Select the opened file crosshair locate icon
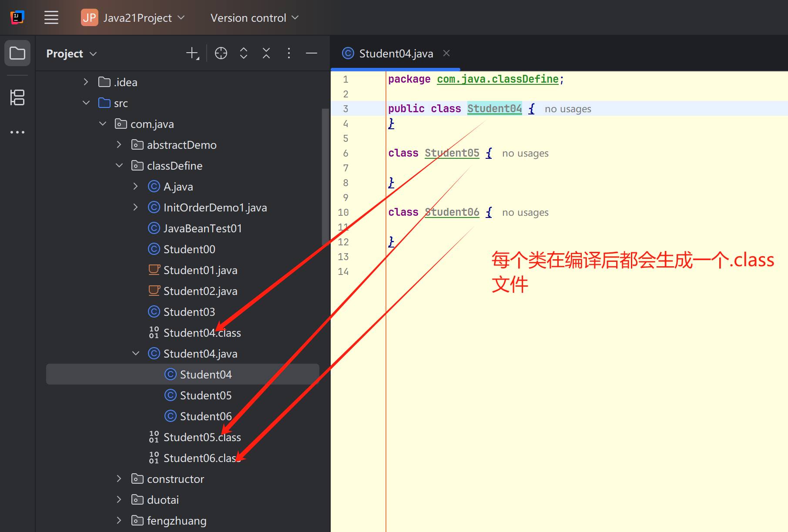Screen dimensions: 788x532 coord(221,54)
